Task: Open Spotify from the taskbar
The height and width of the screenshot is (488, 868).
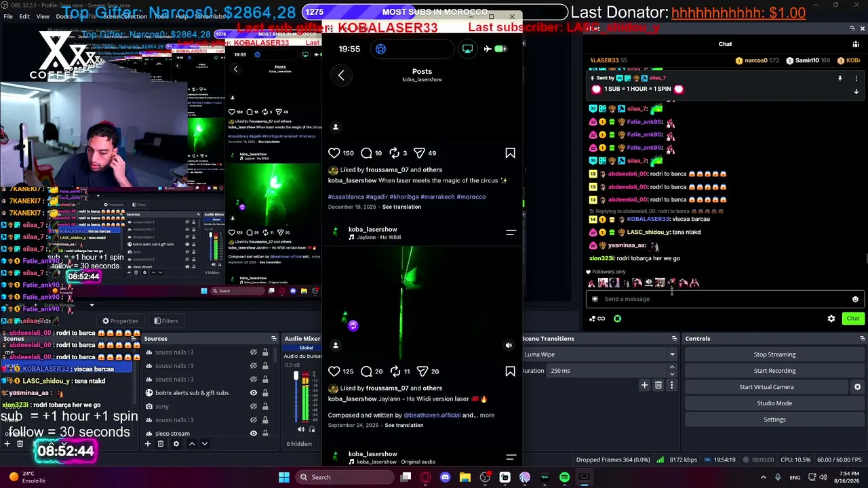Action: 565,477
